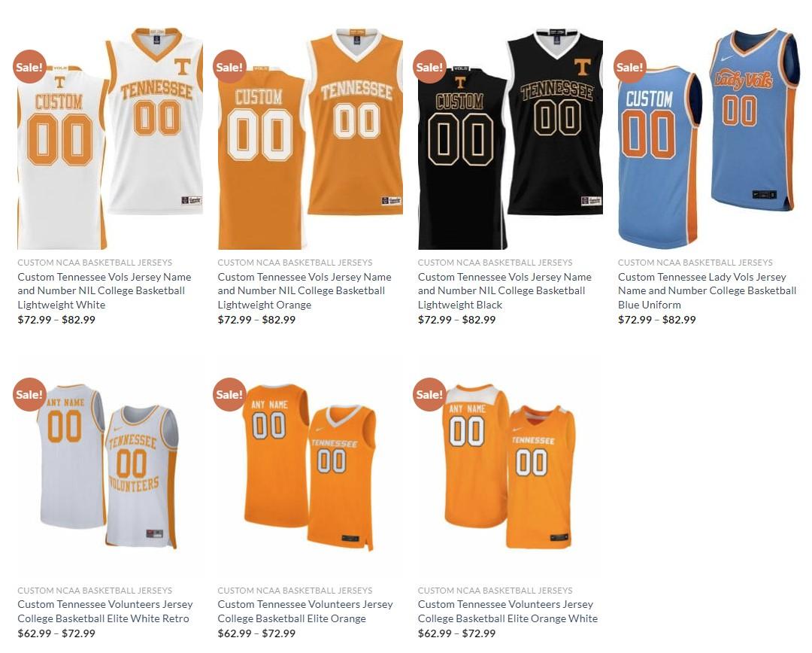The width and height of the screenshot is (812, 653).
Task: Click the Elite Orange jersey Sale badge
Action: coord(229,394)
